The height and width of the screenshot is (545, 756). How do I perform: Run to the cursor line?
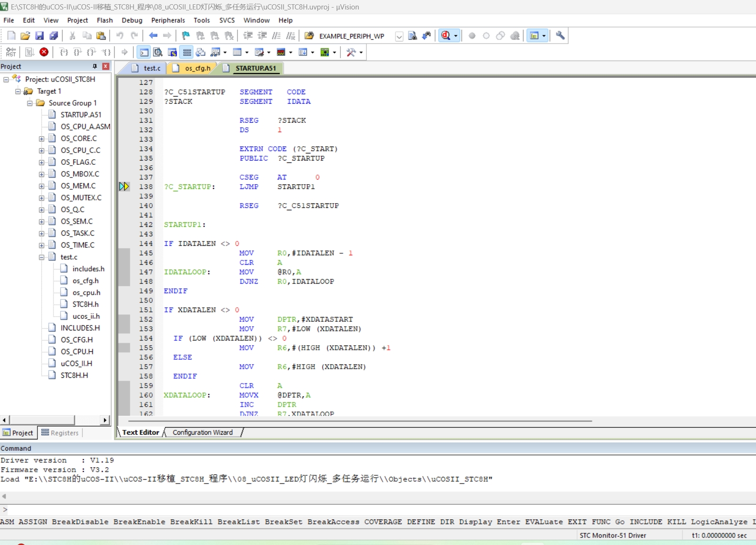coord(107,52)
